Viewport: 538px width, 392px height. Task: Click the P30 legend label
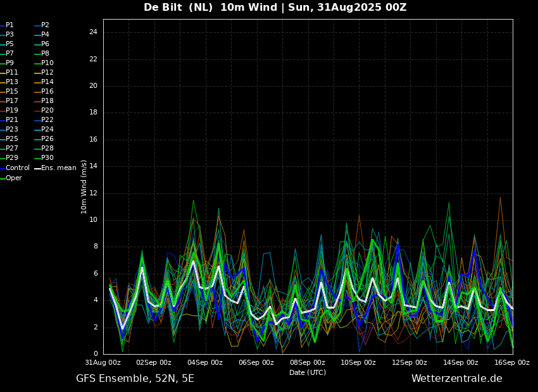[x=47, y=158]
